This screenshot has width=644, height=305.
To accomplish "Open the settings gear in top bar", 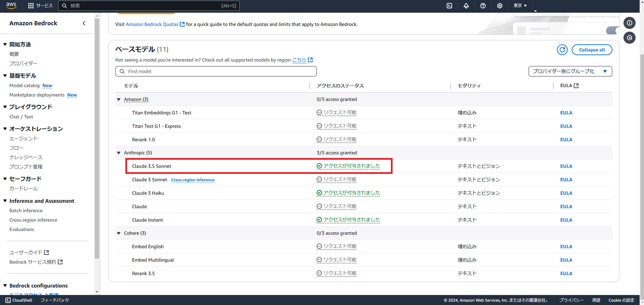I will coord(500,6).
